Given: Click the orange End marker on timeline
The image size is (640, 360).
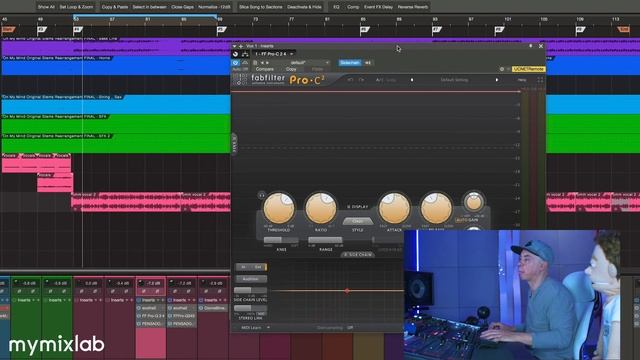Looking at the screenshot, I should [623, 29].
